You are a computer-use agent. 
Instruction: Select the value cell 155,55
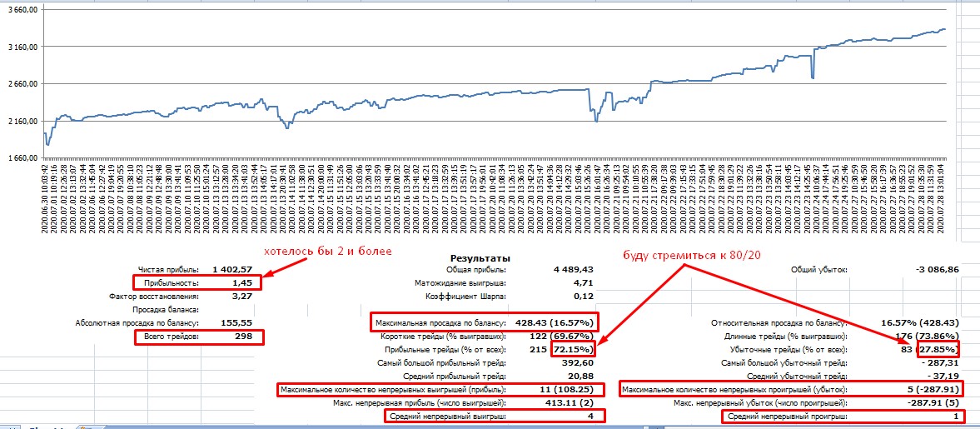[236, 323]
